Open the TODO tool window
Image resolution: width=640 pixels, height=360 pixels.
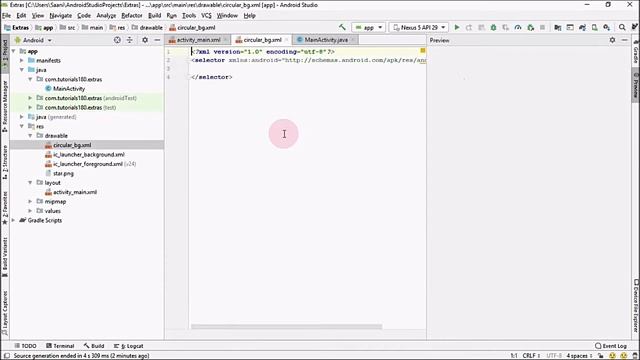coord(25,346)
